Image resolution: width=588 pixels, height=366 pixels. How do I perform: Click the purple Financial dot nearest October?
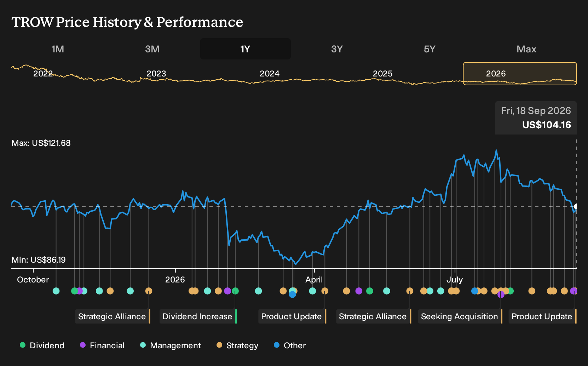click(x=80, y=291)
